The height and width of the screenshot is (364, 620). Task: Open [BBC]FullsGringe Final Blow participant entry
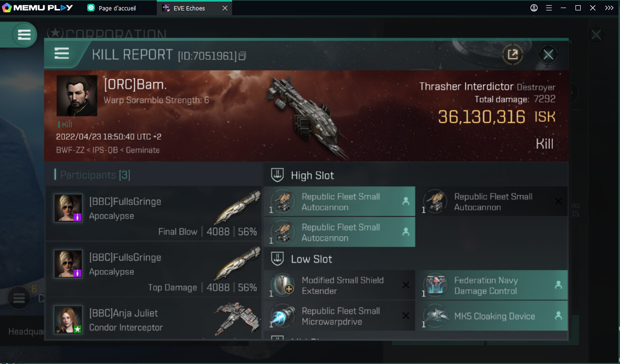point(153,214)
